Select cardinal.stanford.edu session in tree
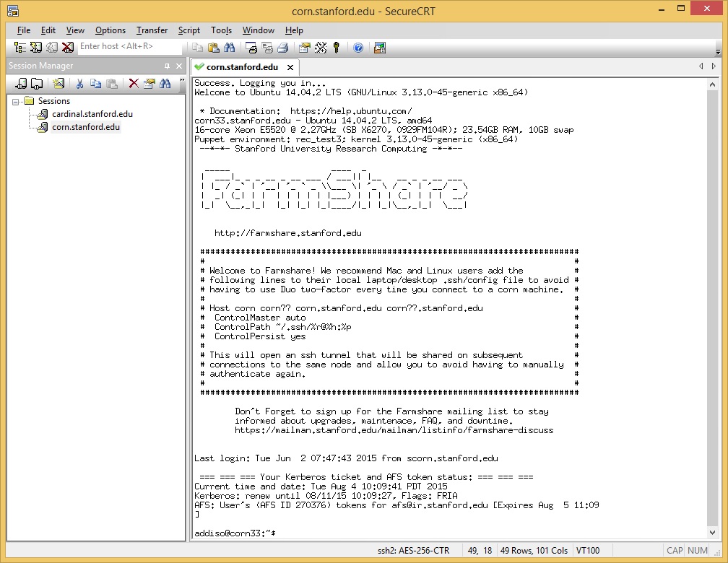This screenshot has width=728, height=563. [x=92, y=114]
